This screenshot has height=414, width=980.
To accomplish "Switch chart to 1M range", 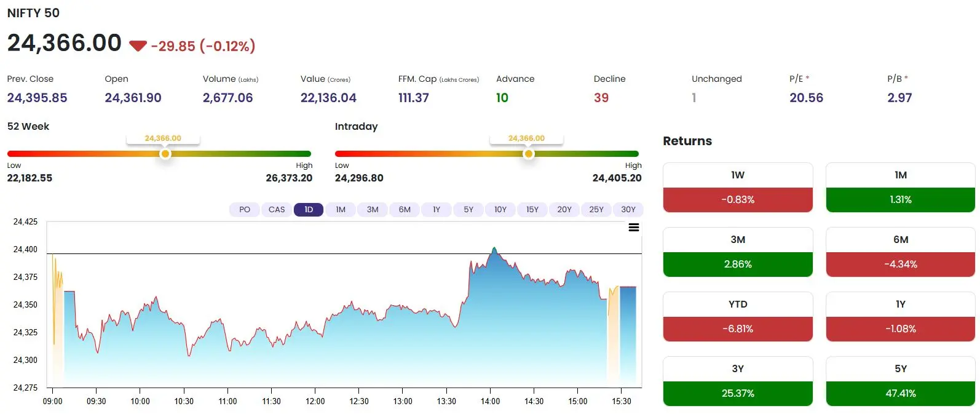I will tap(341, 210).
